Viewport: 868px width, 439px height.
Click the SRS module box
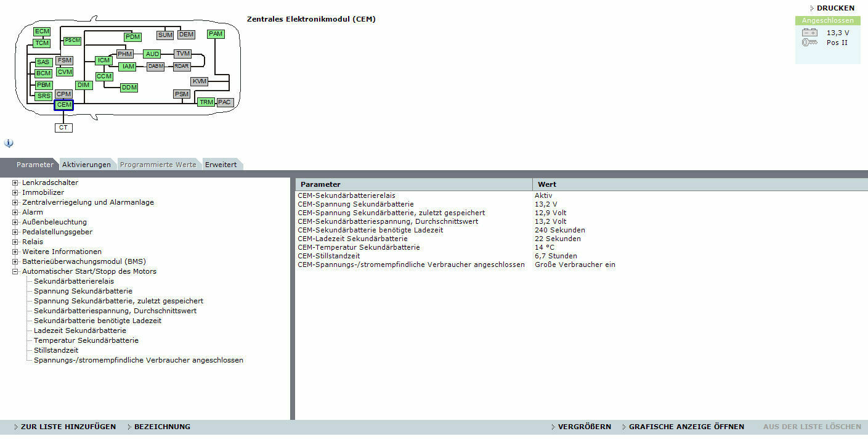(44, 96)
